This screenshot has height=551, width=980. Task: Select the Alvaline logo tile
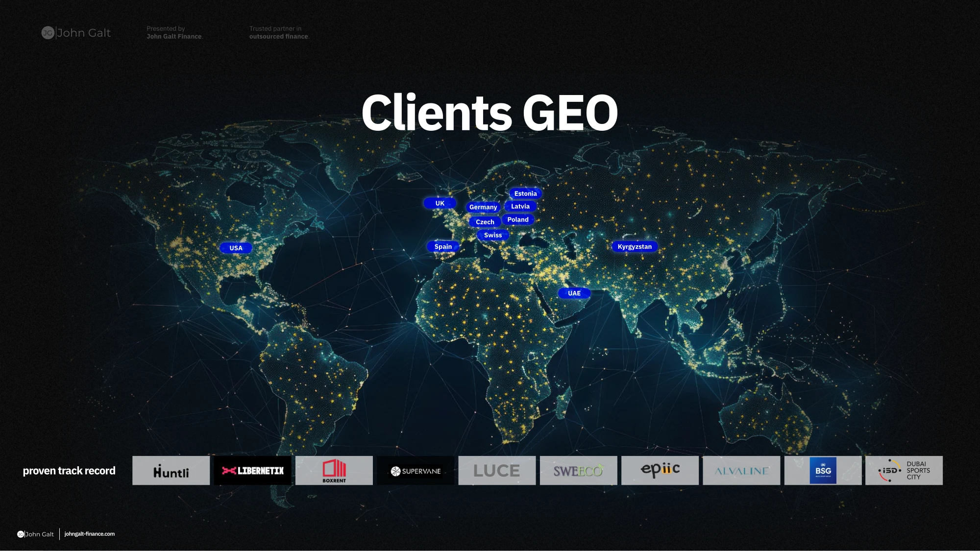pos(741,471)
